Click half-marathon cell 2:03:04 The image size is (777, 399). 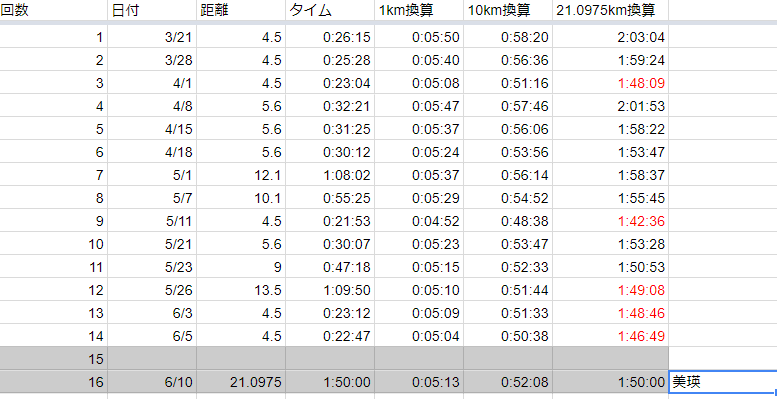610,37
